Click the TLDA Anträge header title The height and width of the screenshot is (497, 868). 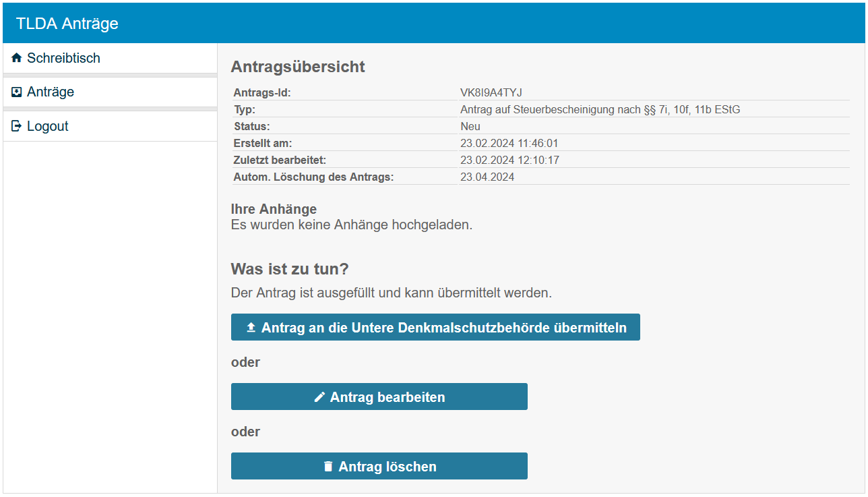67,24
